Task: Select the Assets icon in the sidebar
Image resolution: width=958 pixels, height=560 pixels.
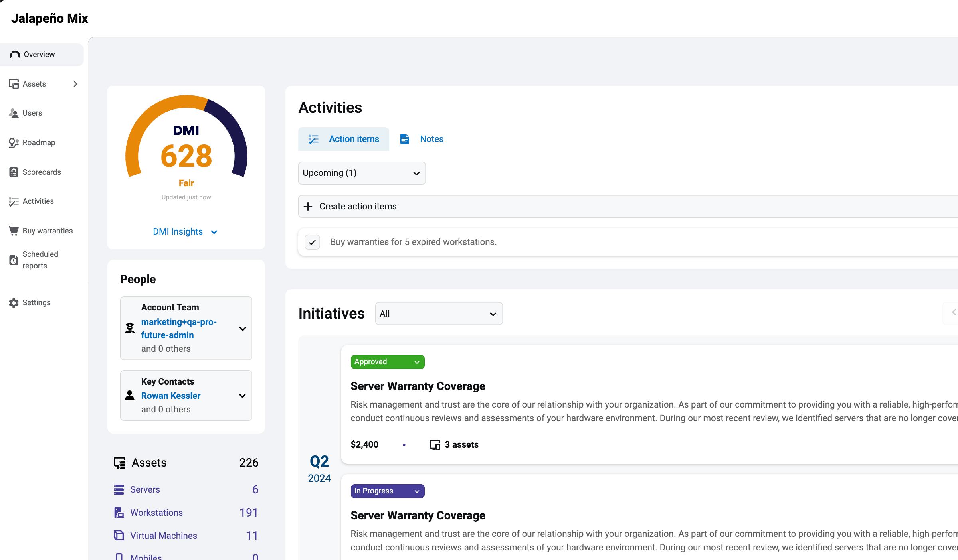Action: click(14, 84)
